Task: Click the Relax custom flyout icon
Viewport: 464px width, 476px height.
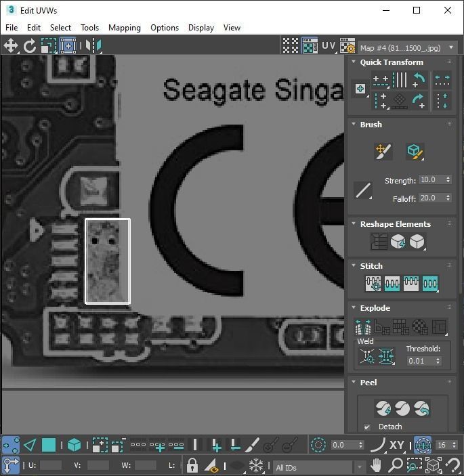Action: coord(417,242)
